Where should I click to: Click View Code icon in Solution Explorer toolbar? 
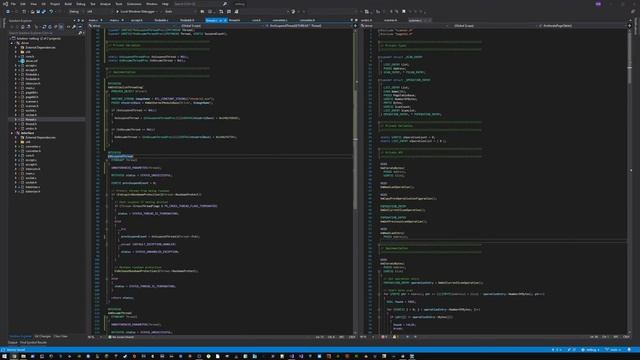point(68,27)
